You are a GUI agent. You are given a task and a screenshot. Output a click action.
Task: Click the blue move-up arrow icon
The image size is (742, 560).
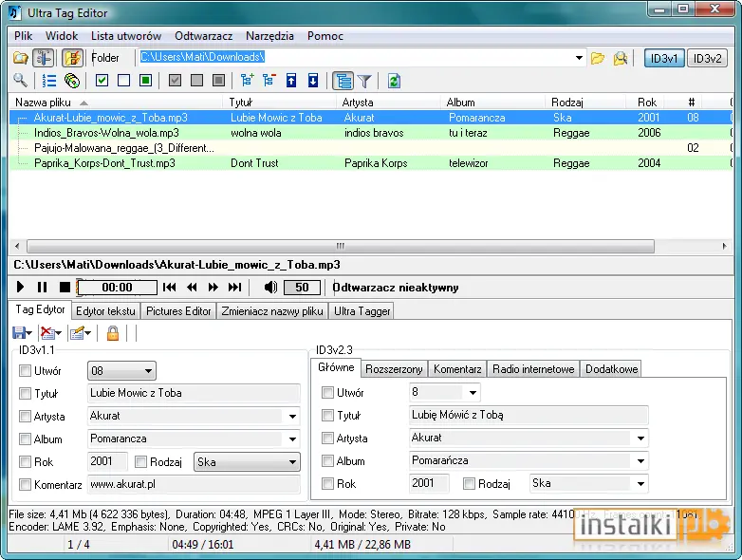(291, 81)
